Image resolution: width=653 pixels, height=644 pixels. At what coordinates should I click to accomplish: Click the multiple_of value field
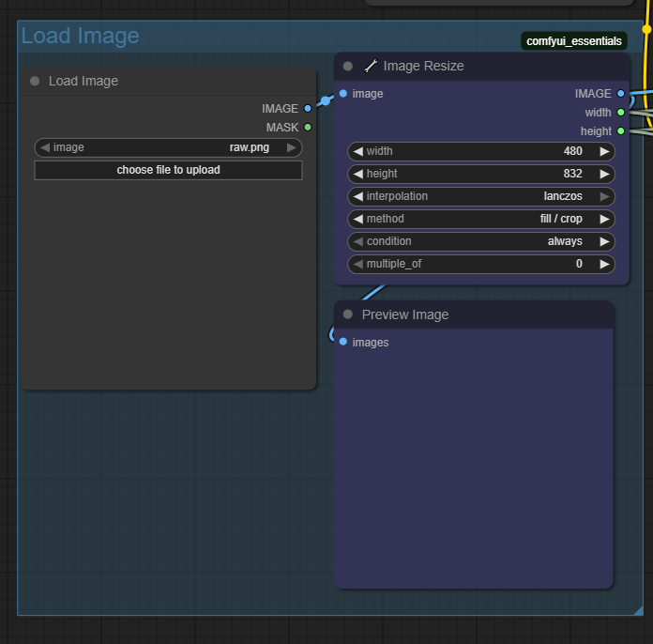(x=481, y=264)
